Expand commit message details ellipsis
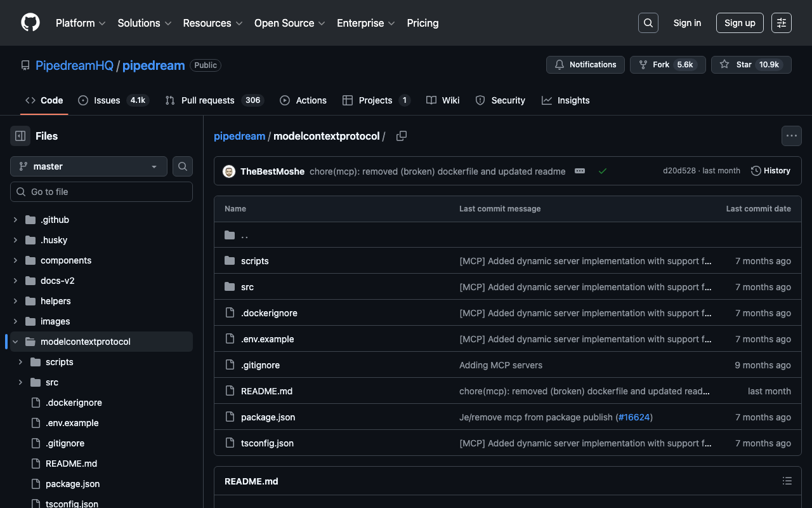The width and height of the screenshot is (812, 508). [580, 171]
